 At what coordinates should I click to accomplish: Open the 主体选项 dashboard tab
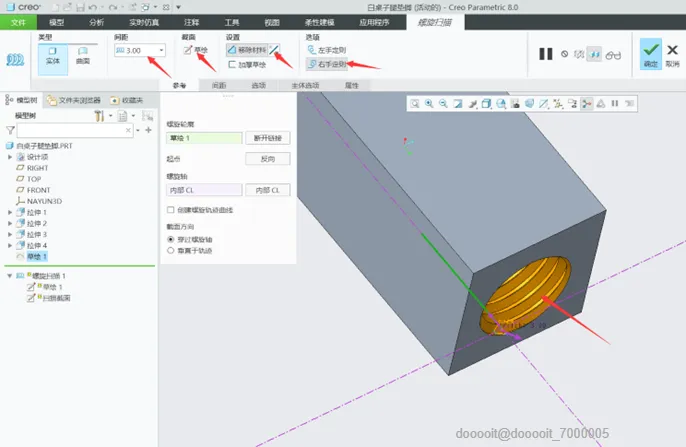[x=305, y=85]
